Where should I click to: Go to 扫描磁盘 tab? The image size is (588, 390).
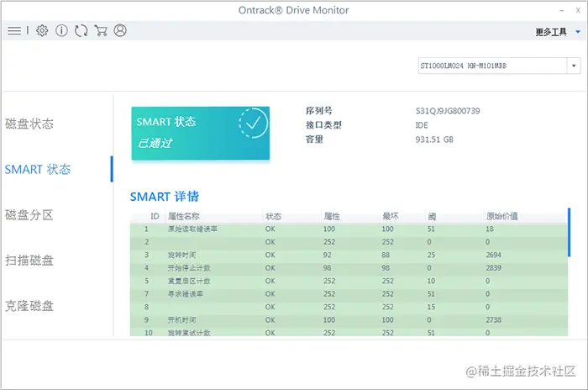(29, 261)
